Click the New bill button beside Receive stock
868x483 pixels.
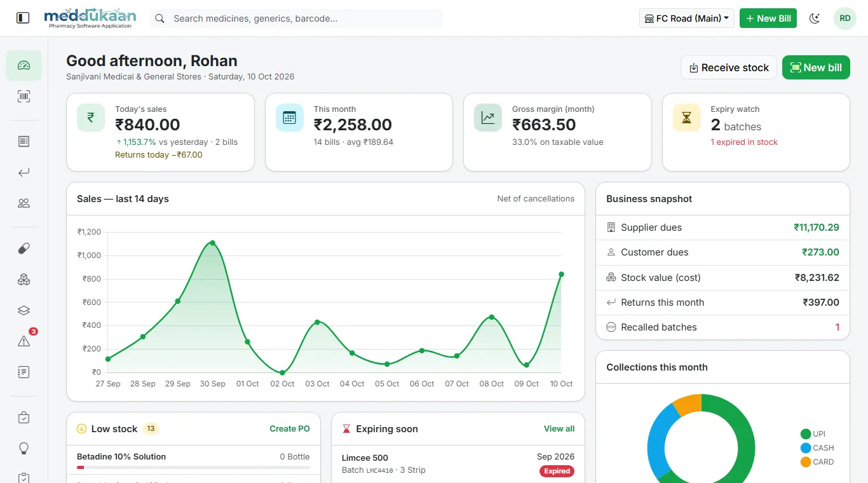[x=816, y=67]
